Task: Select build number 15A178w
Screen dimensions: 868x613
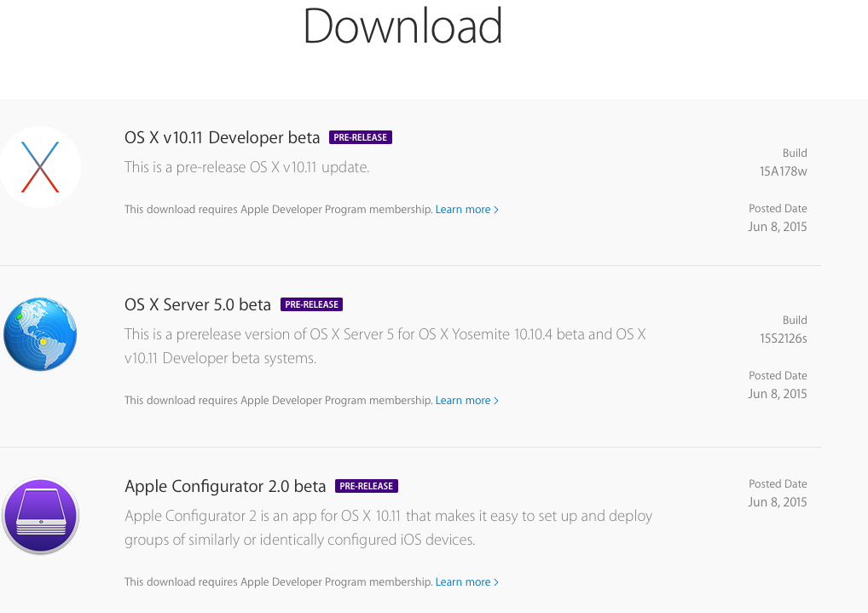Action: [783, 171]
